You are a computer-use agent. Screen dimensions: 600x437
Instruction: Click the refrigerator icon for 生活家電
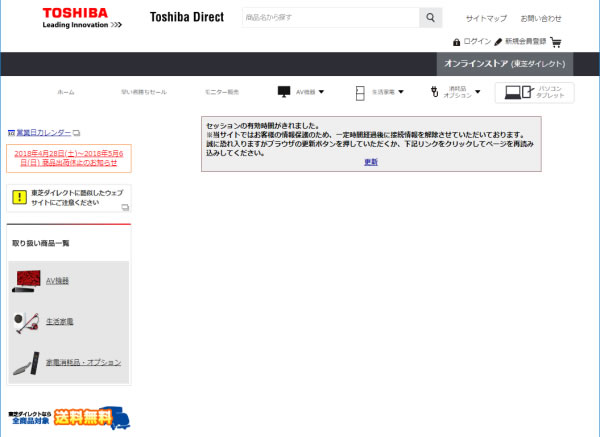pyautogui.click(x=360, y=93)
